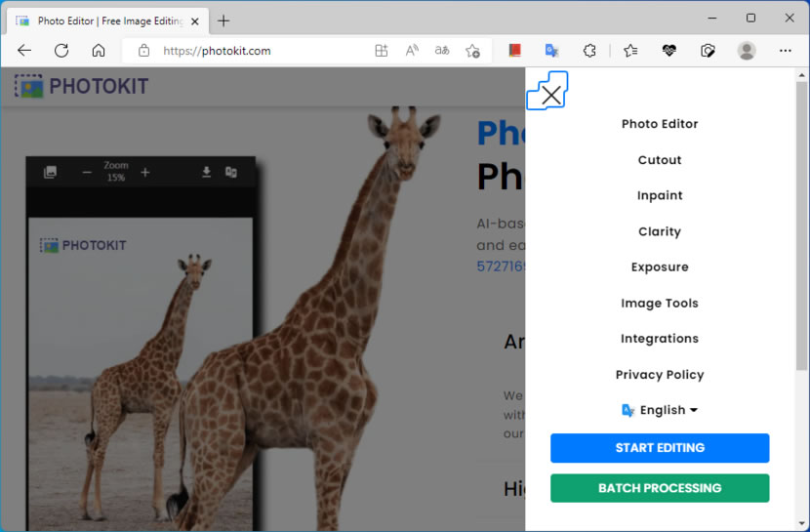Zoom out with minus in preview

pos(87,172)
